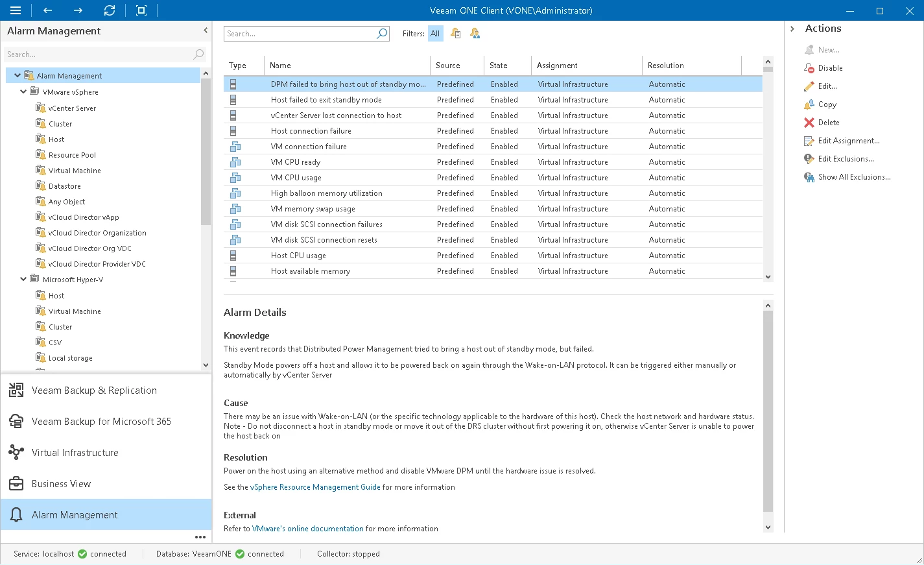Toggle the All filter button
The image size is (924, 565).
coord(435,34)
